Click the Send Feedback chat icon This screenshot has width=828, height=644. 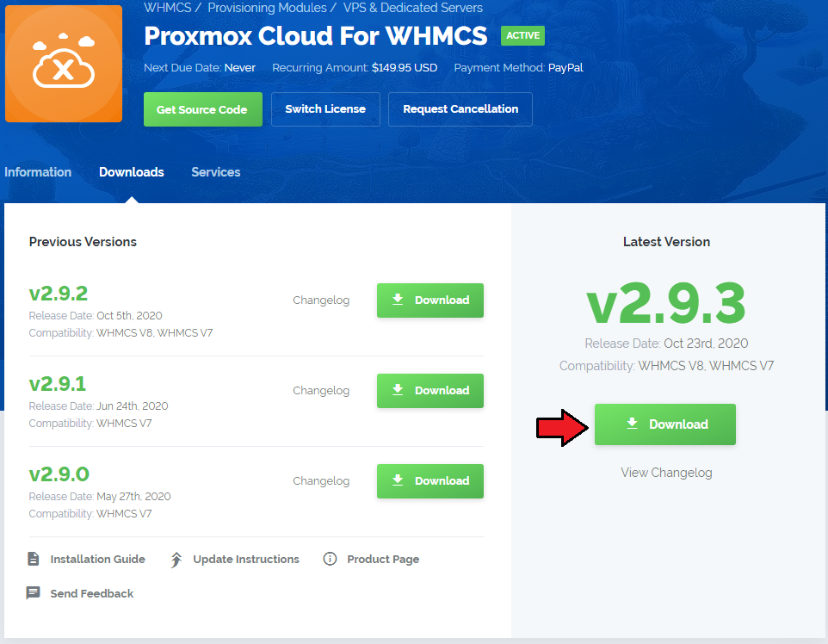coord(34,592)
